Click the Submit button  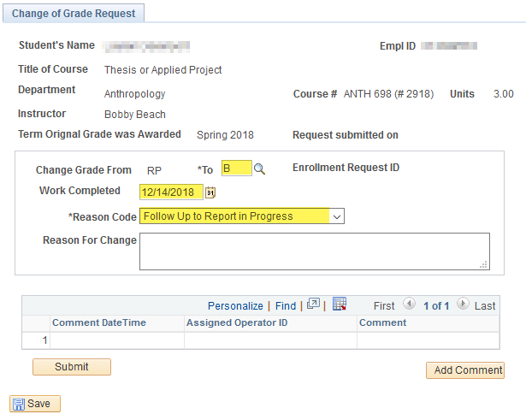click(x=72, y=367)
